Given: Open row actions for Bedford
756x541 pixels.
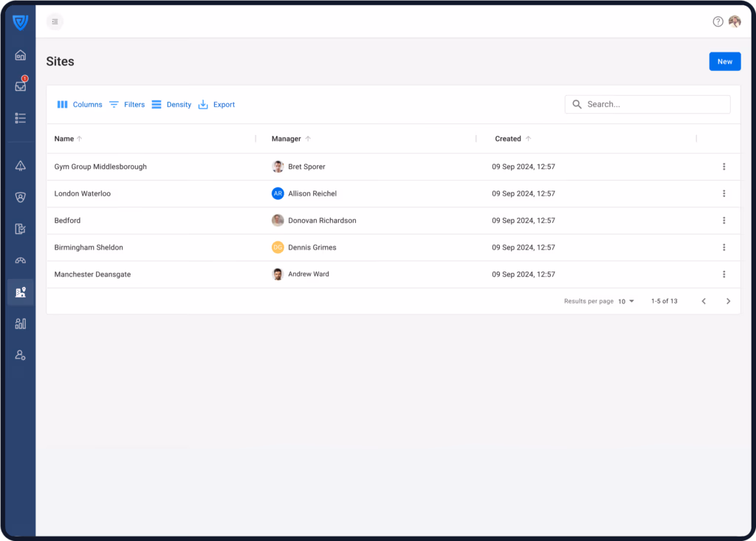Looking at the screenshot, I should point(724,221).
